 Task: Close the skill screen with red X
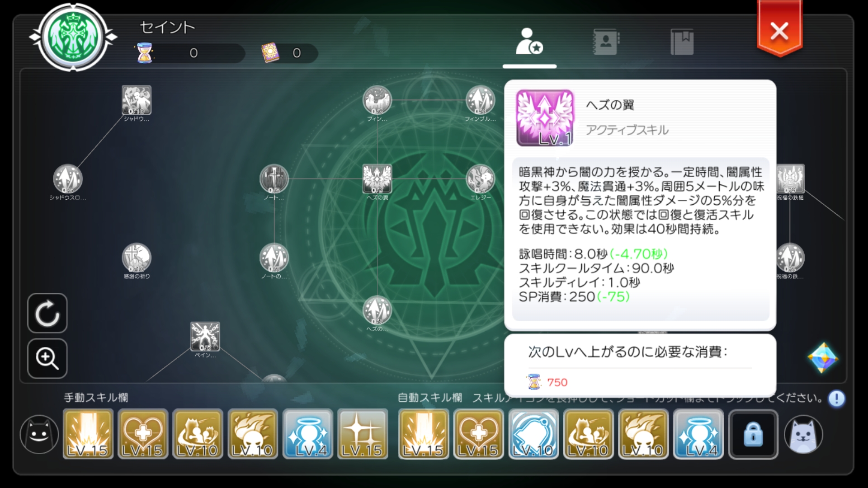[x=779, y=31]
